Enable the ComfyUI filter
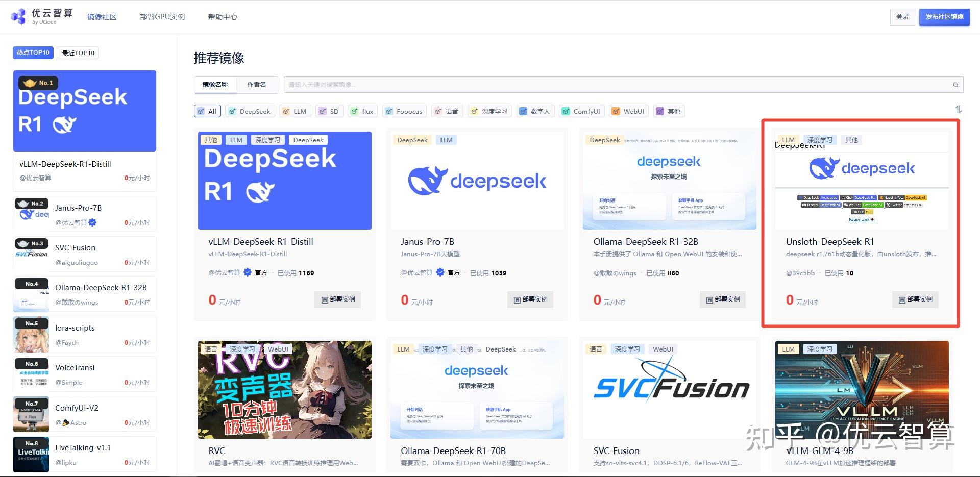 581,111
